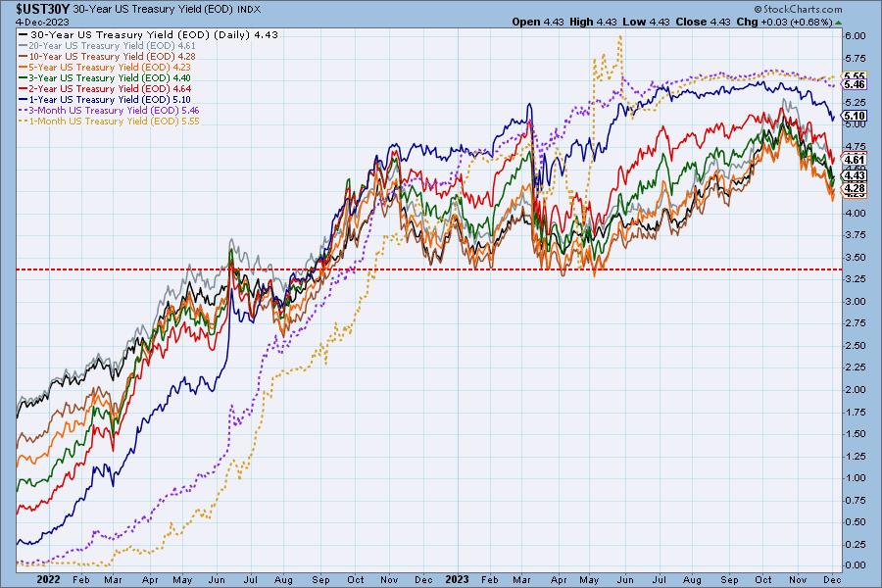Click the Chg +0.03 (+0.68%) value
The height and width of the screenshot is (588, 882).
(x=784, y=22)
